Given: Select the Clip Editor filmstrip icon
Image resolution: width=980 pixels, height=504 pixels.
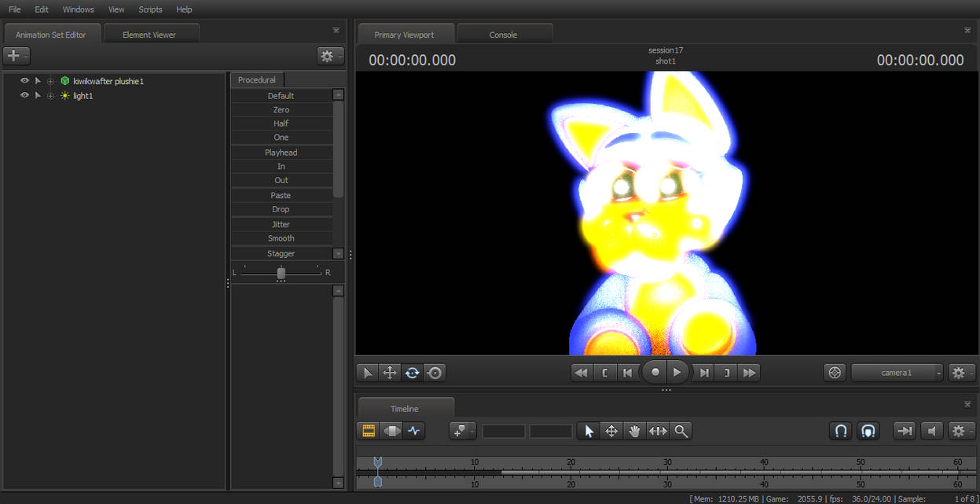Looking at the screenshot, I should click(367, 431).
